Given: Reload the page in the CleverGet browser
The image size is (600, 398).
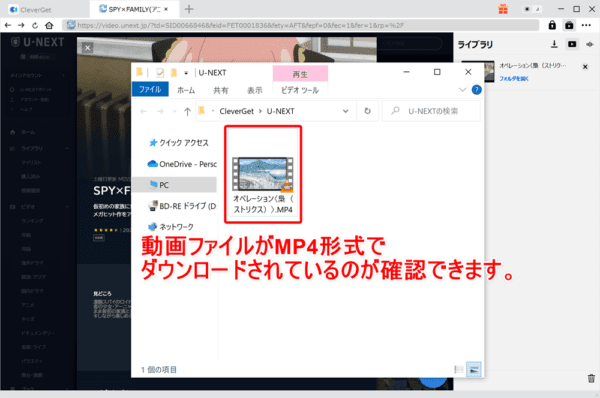Looking at the screenshot, I should pos(35,25).
